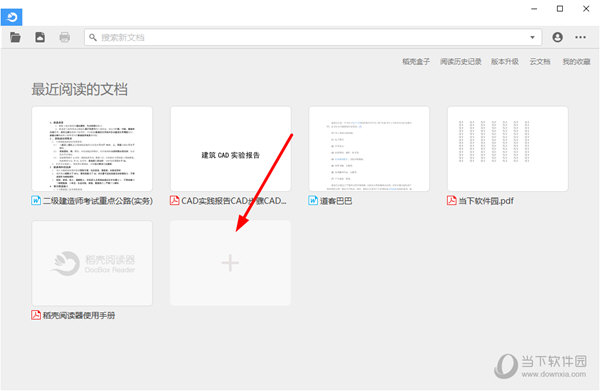Click the print toolbar icon
Viewport: 600px width, 391px height.
65,37
